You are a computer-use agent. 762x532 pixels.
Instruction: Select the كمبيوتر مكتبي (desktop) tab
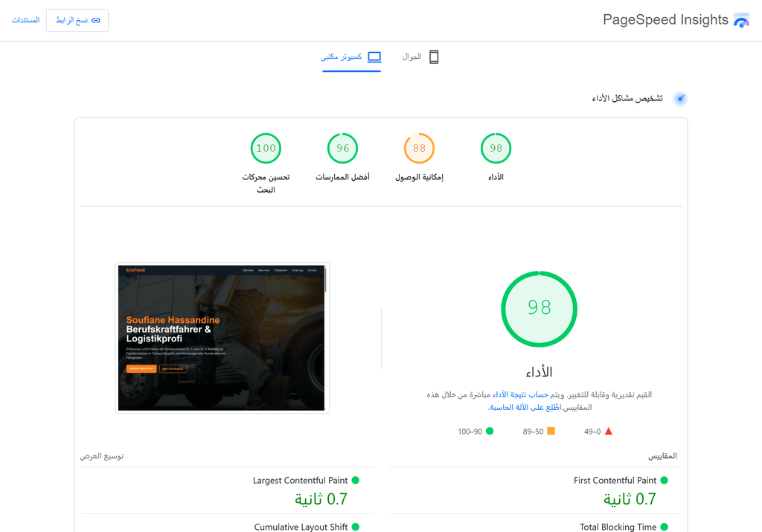click(x=351, y=57)
